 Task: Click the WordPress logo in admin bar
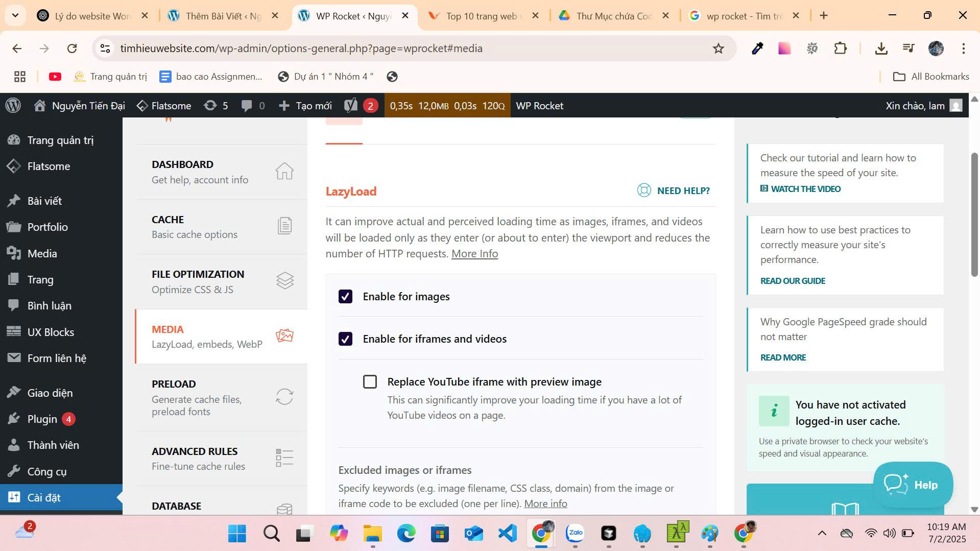pyautogui.click(x=13, y=106)
